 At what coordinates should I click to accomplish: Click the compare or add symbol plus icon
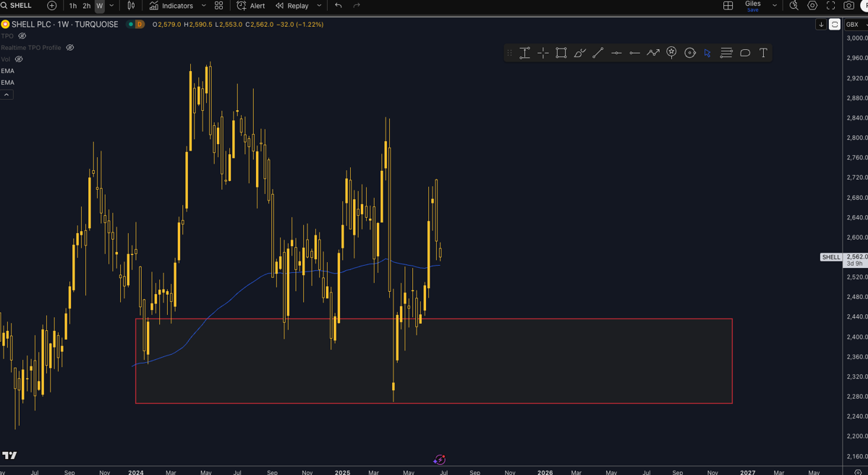(52, 6)
